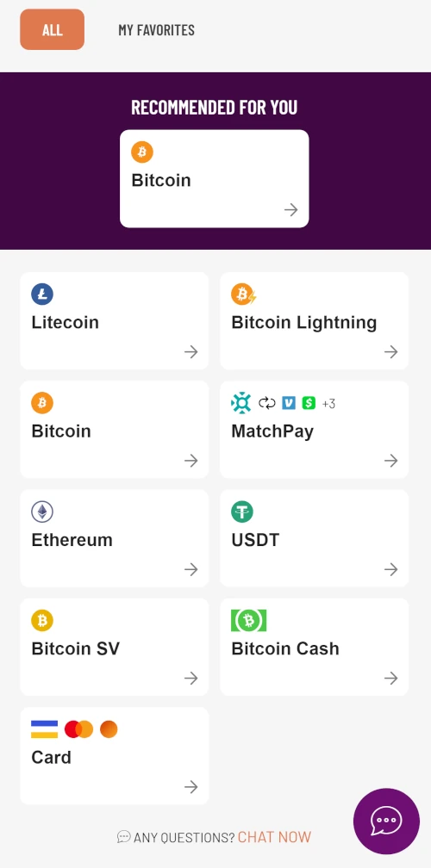
Task: Click the Venmo icon in MatchPay tile
Action: [289, 403]
